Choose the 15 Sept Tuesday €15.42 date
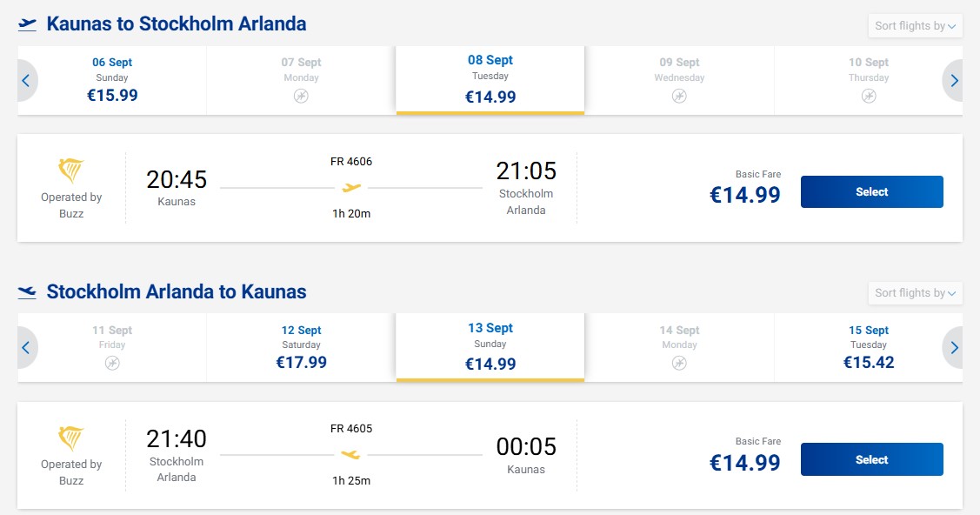 869,347
